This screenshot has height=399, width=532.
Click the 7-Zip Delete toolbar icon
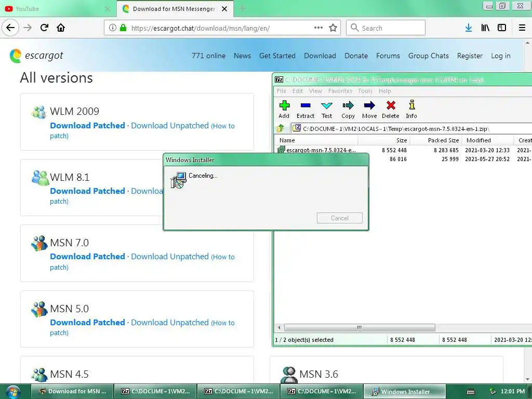(x=391, y=105)
